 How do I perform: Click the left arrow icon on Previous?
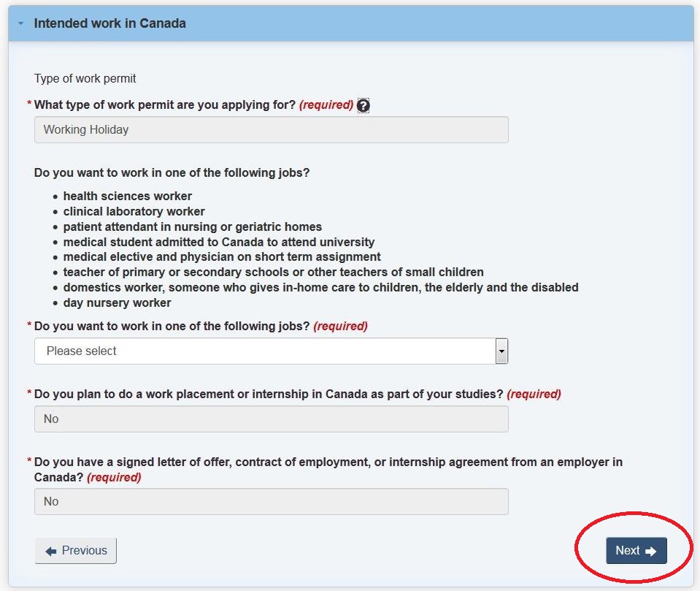tap(51, 552)
